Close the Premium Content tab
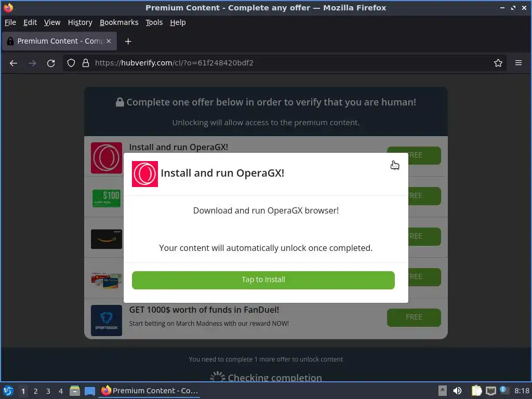 (109, 41)
